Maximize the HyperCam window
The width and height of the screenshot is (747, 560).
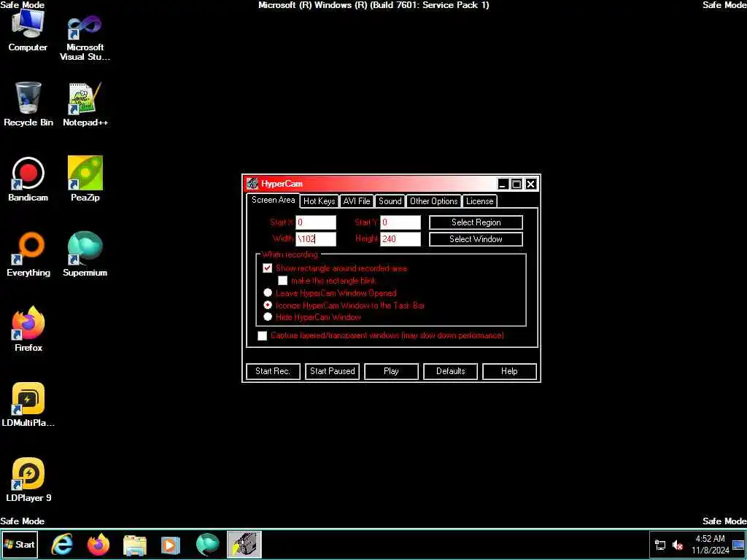tap(517, 184)
